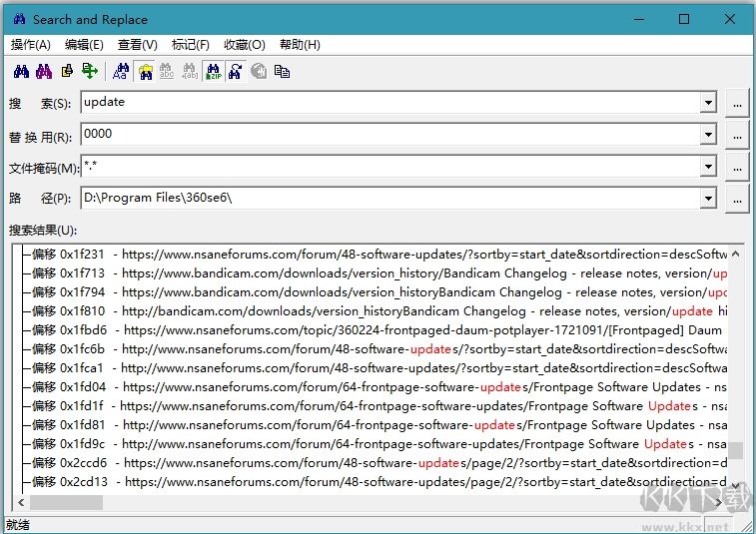This screenshot has width=756, height=534.
Task: Toggle the binoculars with curved arrow icon
Action: pyautogui.click(x=236, y=71)
